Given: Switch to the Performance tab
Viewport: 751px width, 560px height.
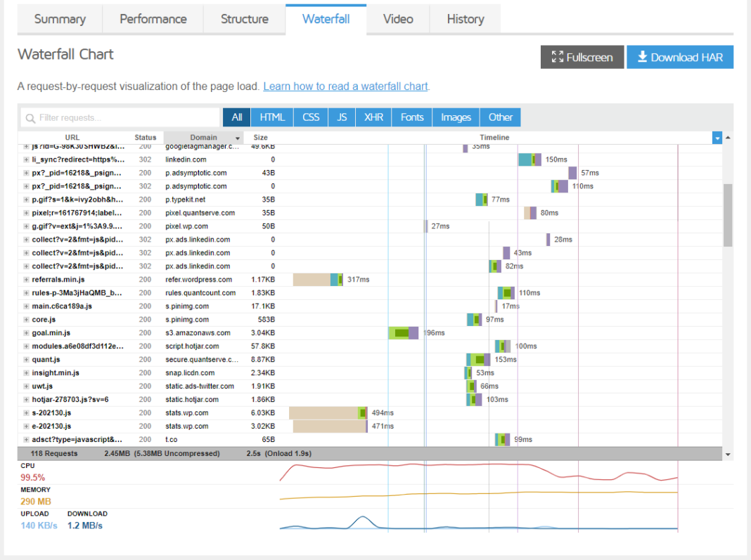Looking at the screenshot, I should click(x=153, y=20).
